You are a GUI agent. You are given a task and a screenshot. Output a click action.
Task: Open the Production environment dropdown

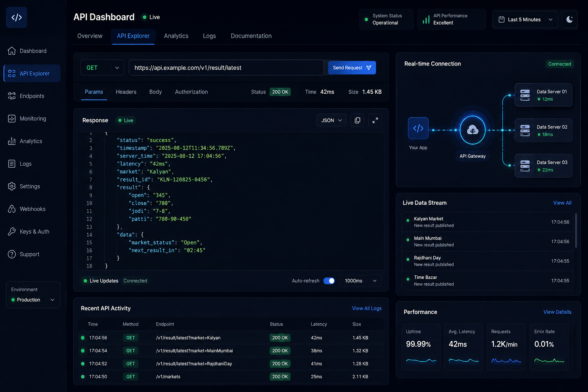[33, 300]
